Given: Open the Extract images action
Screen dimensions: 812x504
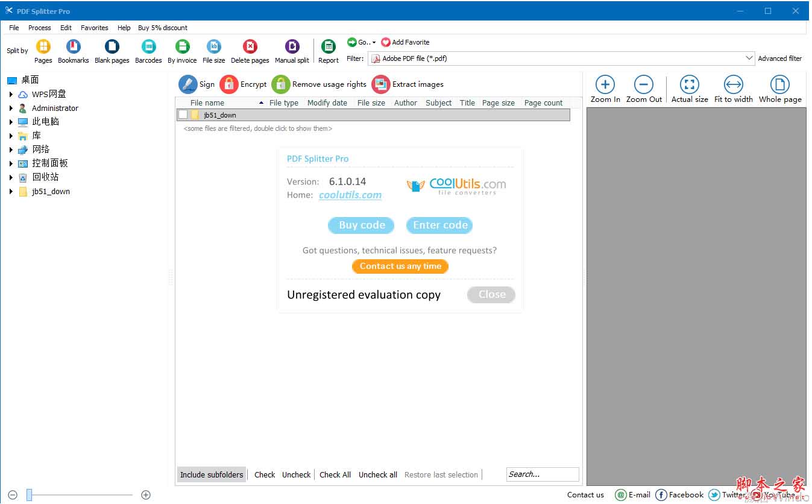Looking at the screenshot, I should click(x=381, y=84).
